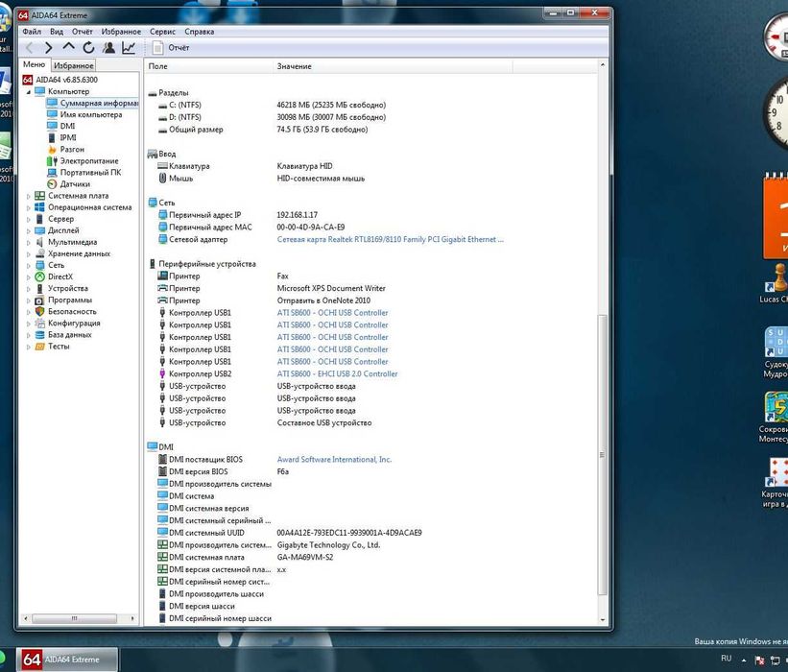Click the Fax printer icon
The image size is (788, 672).
tap(162, 276)
